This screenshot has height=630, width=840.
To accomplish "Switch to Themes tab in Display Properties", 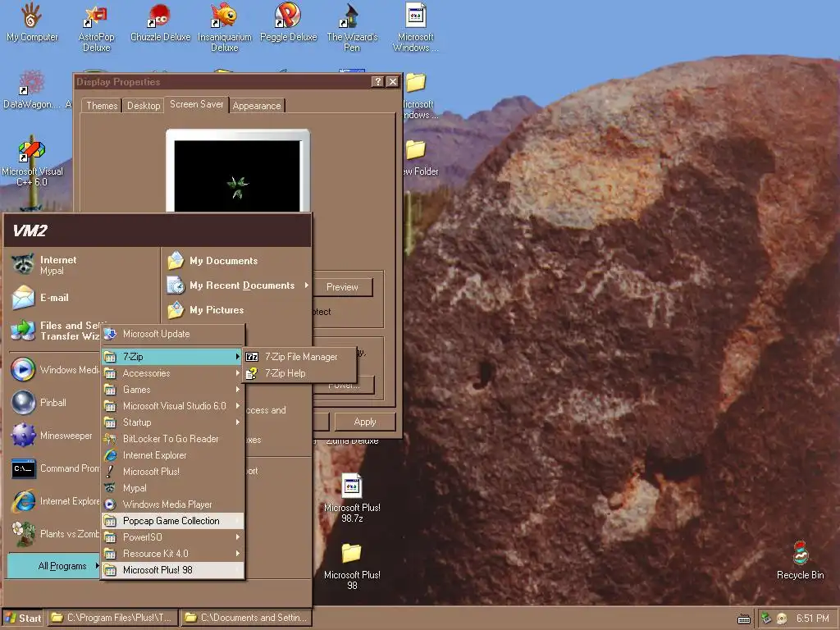I will pyautogui.click(x=102, y=106).
